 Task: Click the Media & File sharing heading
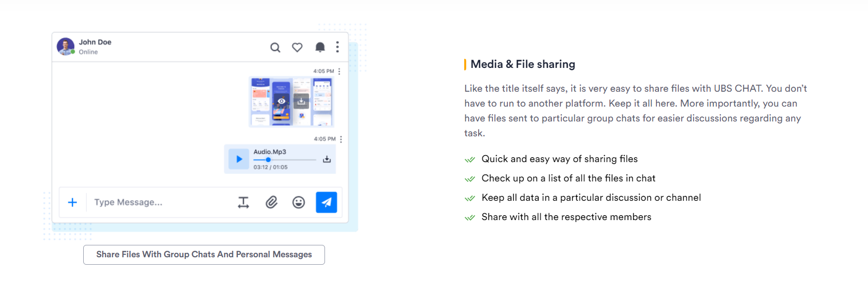523,64
